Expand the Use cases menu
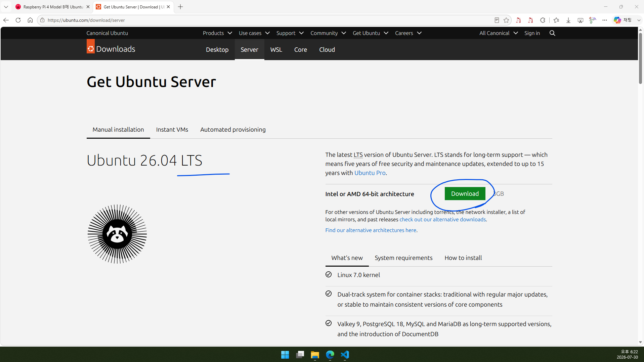644x362 pixels. (x=254, y=33)
